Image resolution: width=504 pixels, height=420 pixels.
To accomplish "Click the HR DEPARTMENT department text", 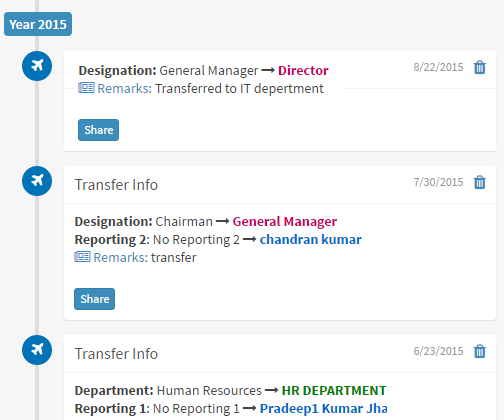I will coord(334,390).
